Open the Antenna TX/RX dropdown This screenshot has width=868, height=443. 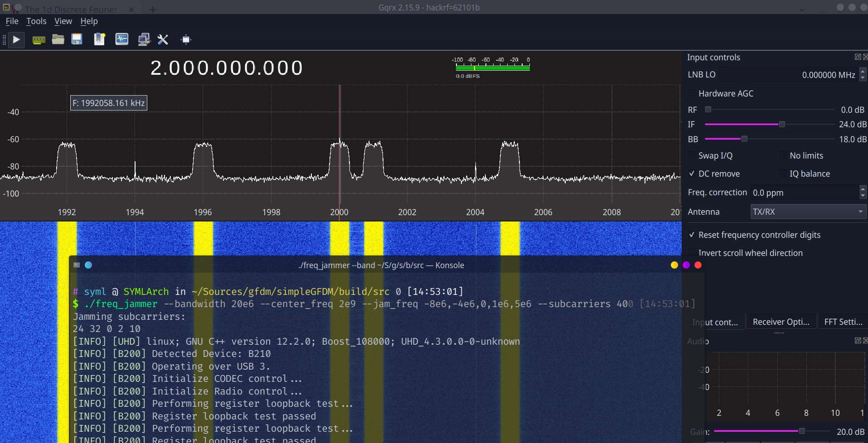(x=808, y=212)
